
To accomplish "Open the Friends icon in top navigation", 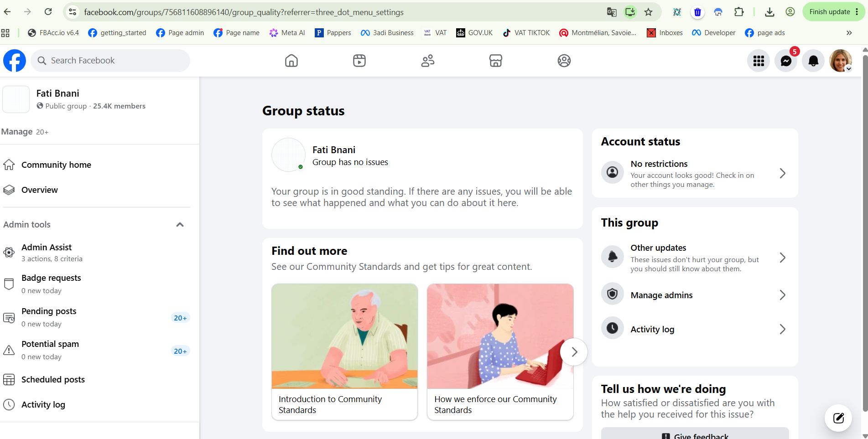I will pos(427,61).
